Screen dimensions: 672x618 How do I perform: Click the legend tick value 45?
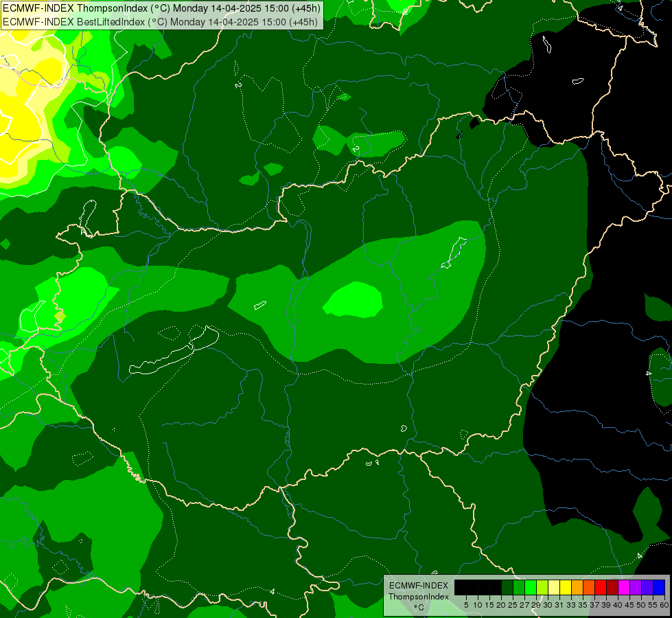click(x=630, y=605)
